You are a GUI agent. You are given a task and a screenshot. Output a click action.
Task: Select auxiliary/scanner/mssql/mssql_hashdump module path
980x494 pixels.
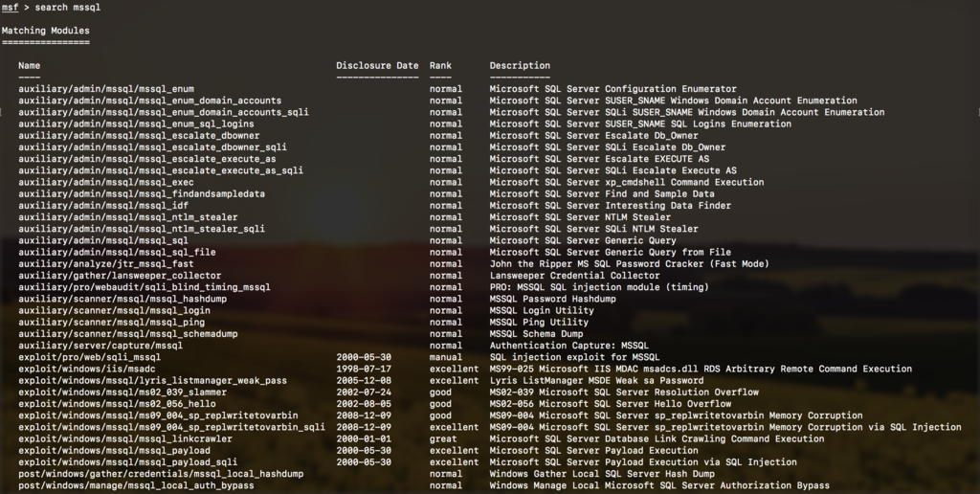point(122,299)
